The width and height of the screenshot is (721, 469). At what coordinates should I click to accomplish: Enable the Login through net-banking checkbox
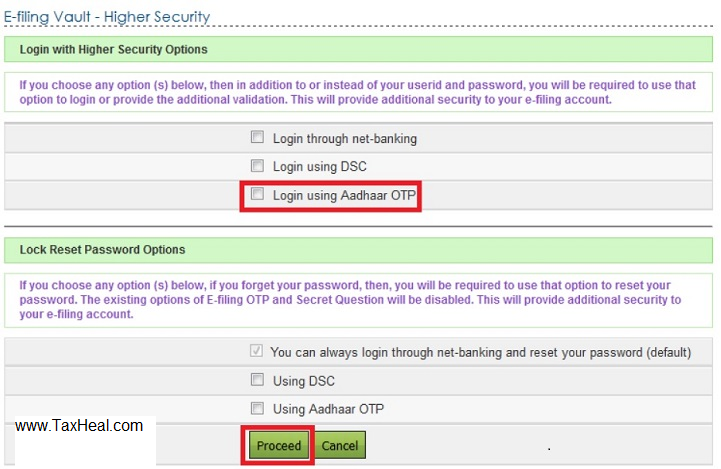[258, 138]
